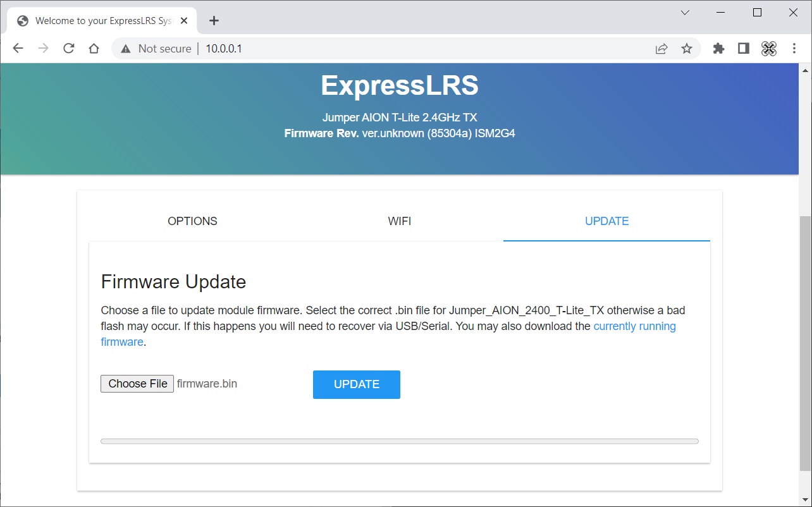Close the ExpressLRS browser tab
The height and width of the screenshot is (507, 812).
(184, 21)
